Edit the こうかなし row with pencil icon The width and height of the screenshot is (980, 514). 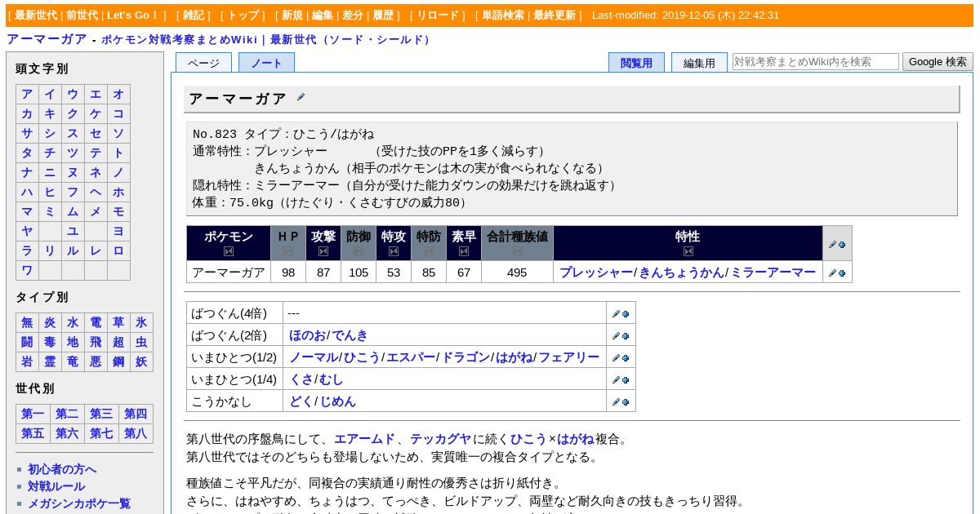616,401
